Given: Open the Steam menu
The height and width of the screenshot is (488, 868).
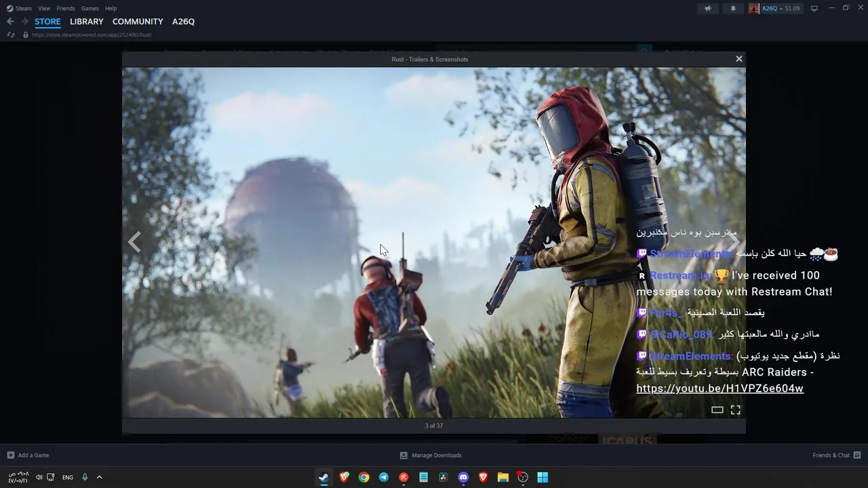Looking at the screenshot, I should point(20,8).
